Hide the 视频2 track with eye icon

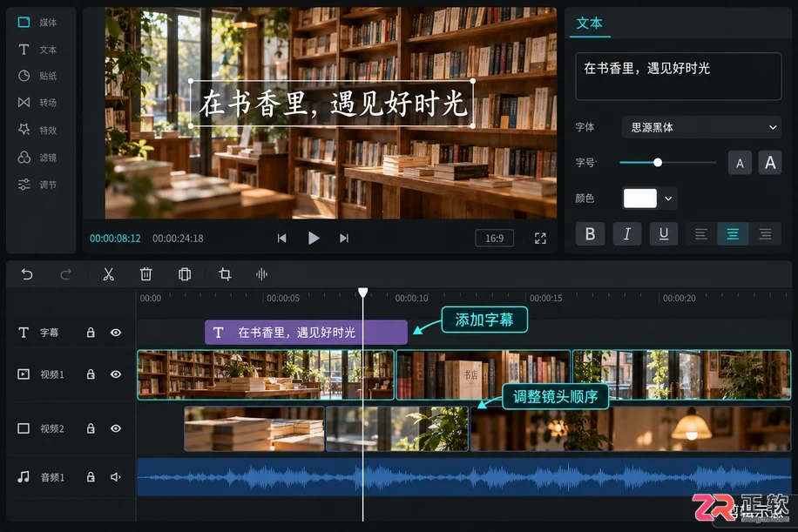[x=116, y=428]
